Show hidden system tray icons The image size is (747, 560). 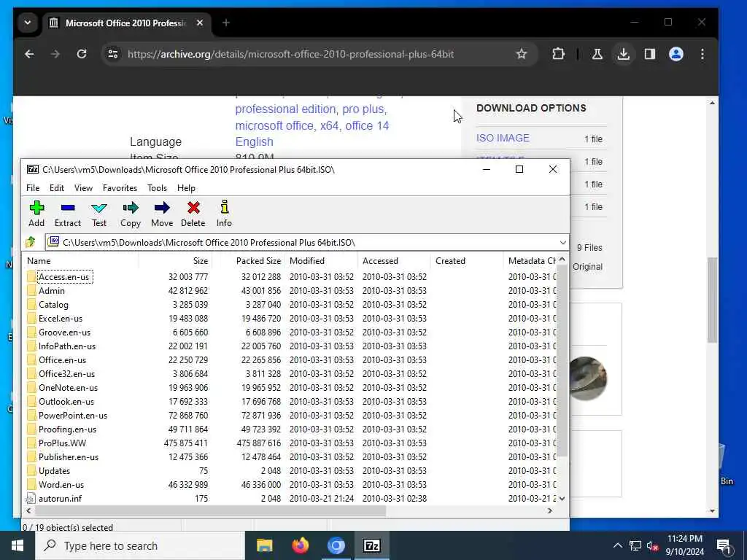pyautogui.click(x=617, y=545)
